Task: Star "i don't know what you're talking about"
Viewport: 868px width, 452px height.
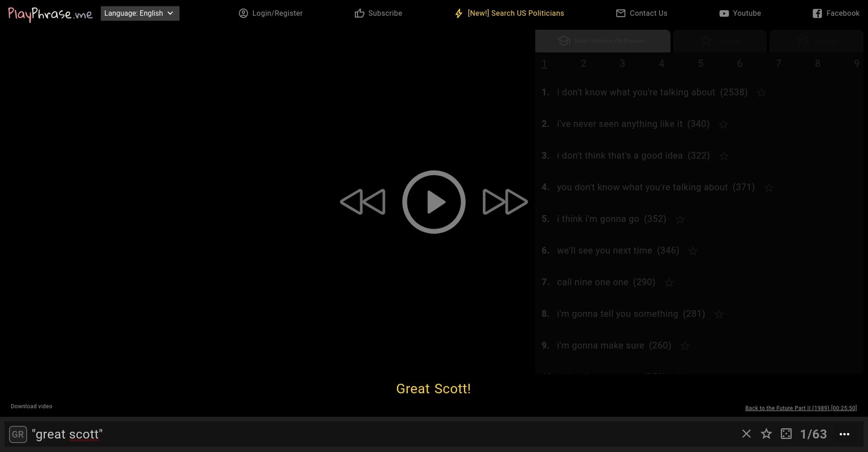Action: coord(762,93)
